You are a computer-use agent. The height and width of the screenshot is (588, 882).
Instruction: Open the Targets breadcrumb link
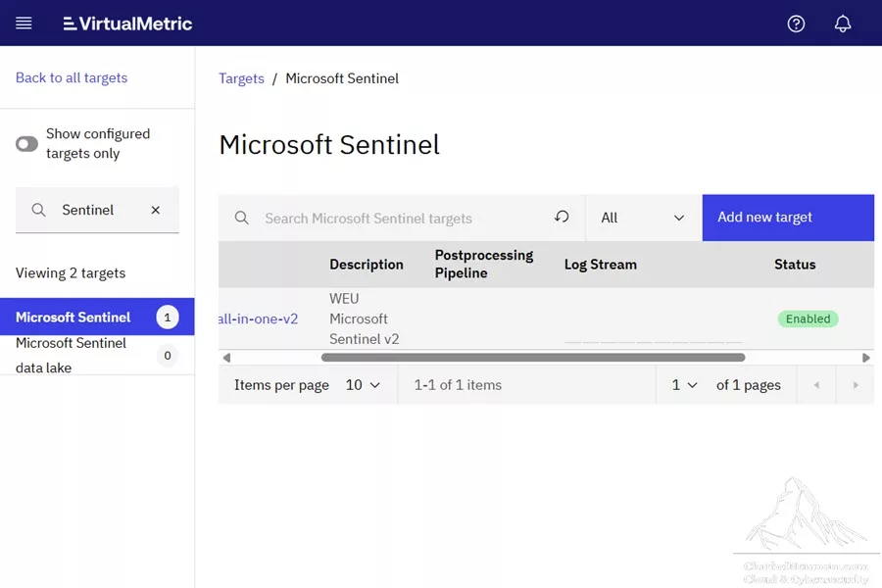(241, 78)
